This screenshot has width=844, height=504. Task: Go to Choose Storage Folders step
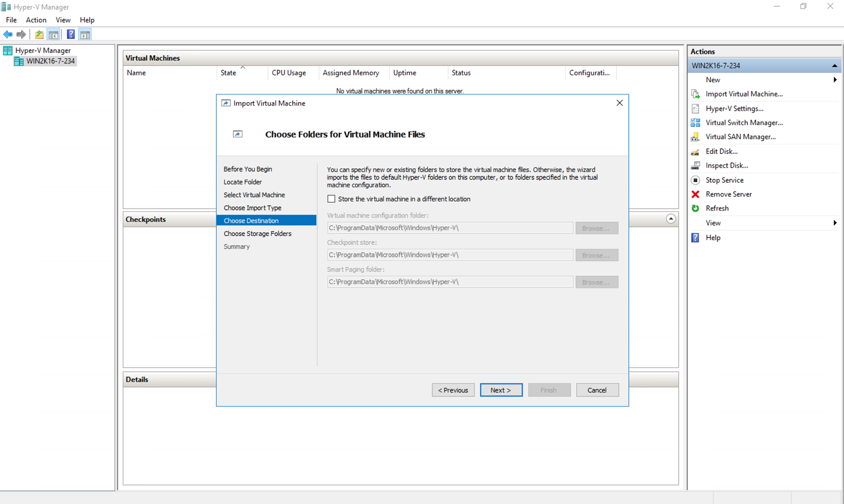click(x=258, y=234)
